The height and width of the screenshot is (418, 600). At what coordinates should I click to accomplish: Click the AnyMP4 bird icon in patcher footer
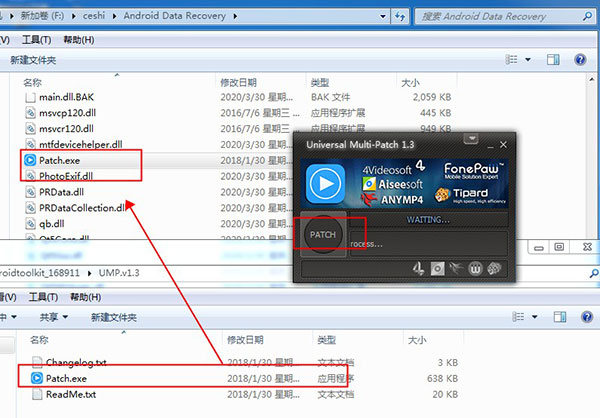(x=456, y=268)
